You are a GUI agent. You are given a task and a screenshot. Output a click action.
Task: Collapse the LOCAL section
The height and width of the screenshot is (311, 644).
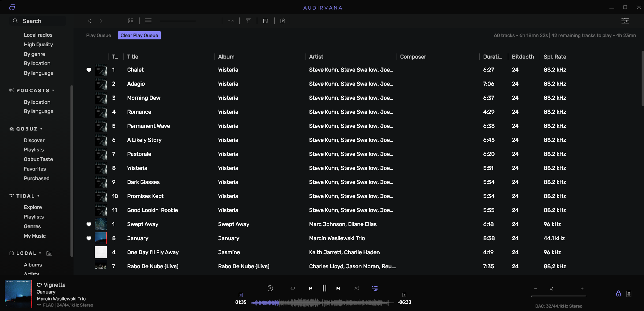pyautogui.click(x=40, y=253)
